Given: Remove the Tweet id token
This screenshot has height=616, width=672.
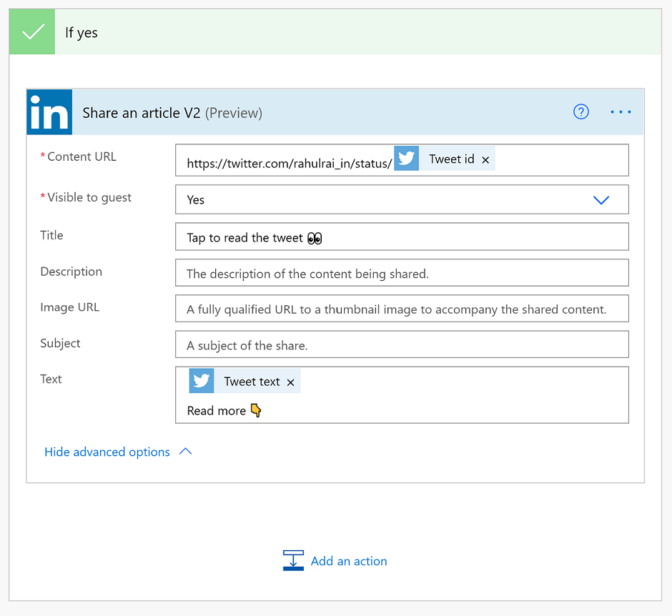Looking at the screenshot, I should (486, 160).
